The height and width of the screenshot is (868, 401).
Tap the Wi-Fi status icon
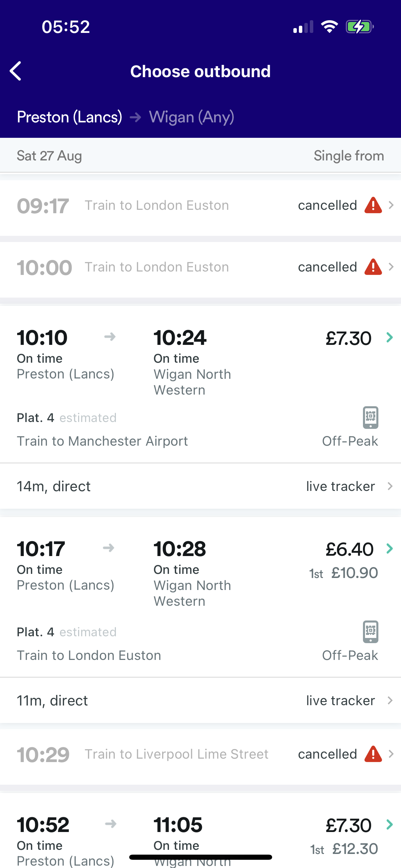329,27
